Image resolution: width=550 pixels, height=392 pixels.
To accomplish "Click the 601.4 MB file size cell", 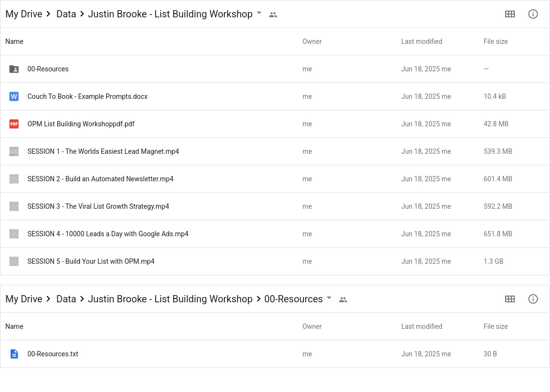I will pyautogui.click(x=498, y=179).
